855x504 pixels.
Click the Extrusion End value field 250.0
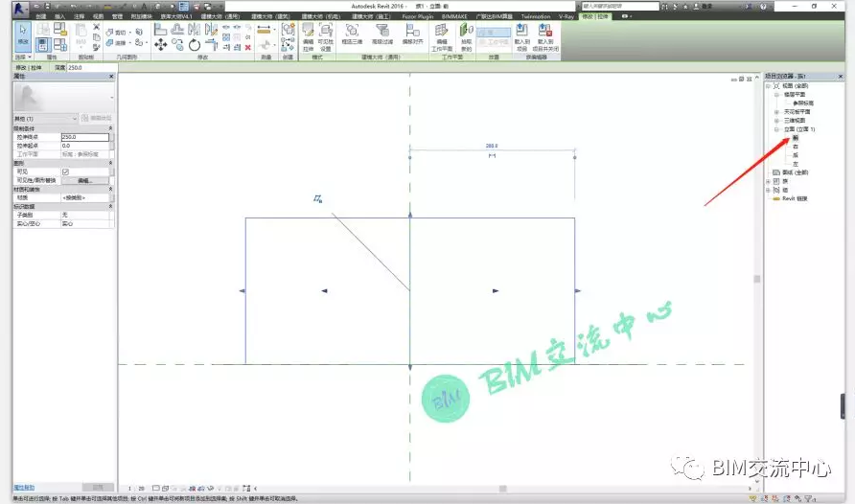click(x=85, y=137)
